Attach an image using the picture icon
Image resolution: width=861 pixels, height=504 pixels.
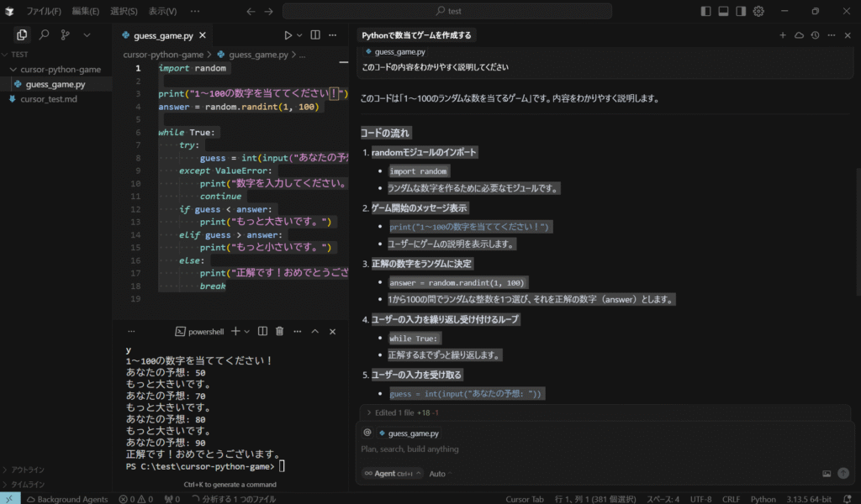point(827,473)
